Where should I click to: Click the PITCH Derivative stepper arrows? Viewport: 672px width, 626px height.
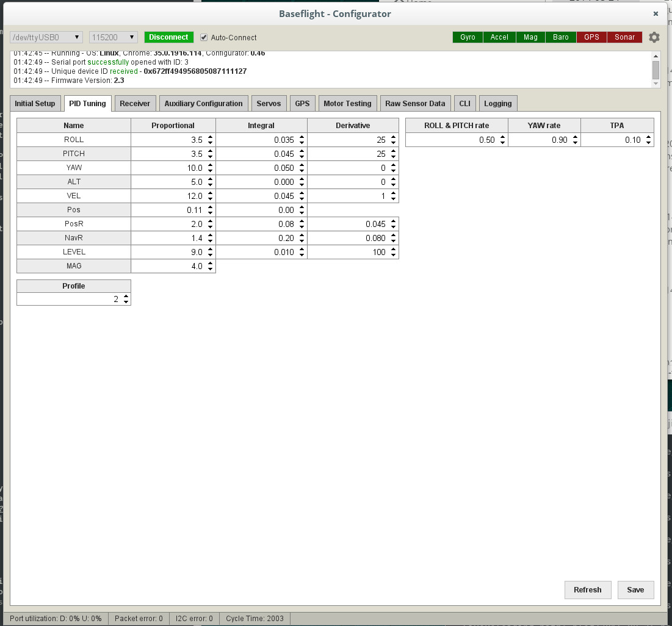[394, 154]
